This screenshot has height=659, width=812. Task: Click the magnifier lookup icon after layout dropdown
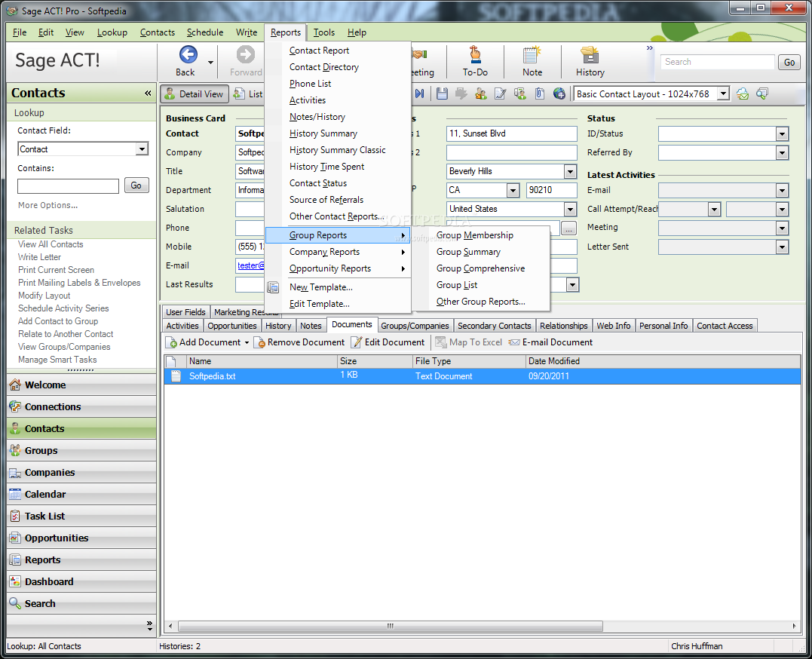761,93
